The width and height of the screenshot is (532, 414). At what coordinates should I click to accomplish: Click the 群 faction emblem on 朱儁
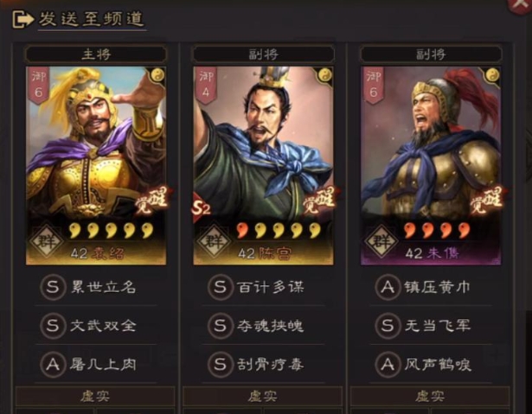tap(381, 241)
